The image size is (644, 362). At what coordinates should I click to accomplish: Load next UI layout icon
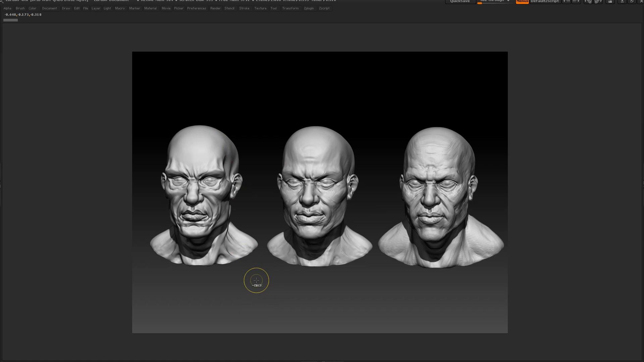click(x=598, y=1)
